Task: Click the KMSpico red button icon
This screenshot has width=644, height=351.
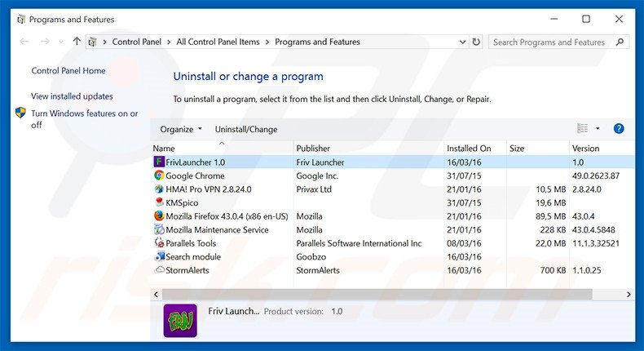Action: [159, 202]
